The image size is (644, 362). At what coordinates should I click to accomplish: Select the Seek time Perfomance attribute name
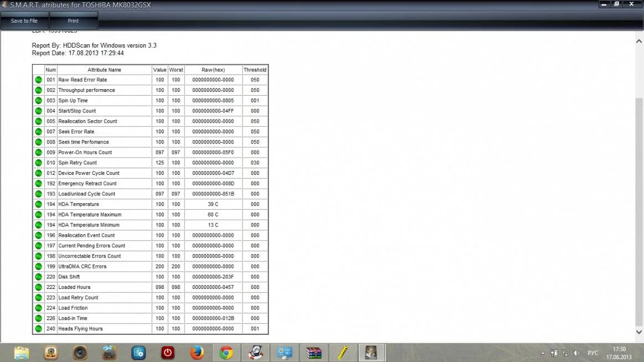click(84, 142)
